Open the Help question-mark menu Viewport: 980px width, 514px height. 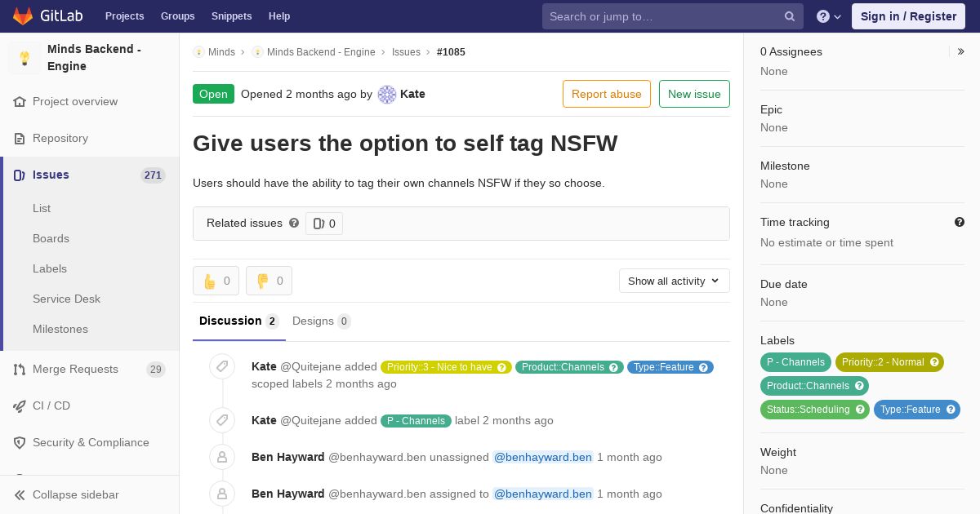click(828, 16)
